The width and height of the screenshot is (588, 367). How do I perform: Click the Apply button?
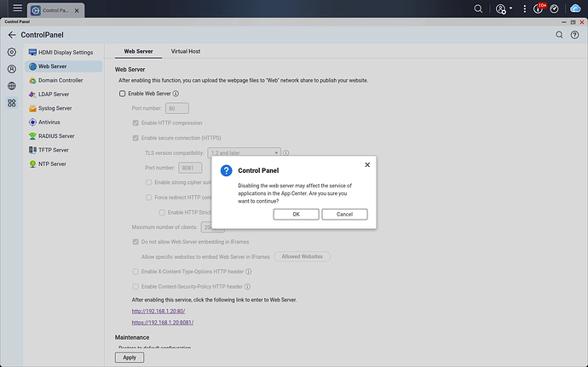(x=130, y=358)
